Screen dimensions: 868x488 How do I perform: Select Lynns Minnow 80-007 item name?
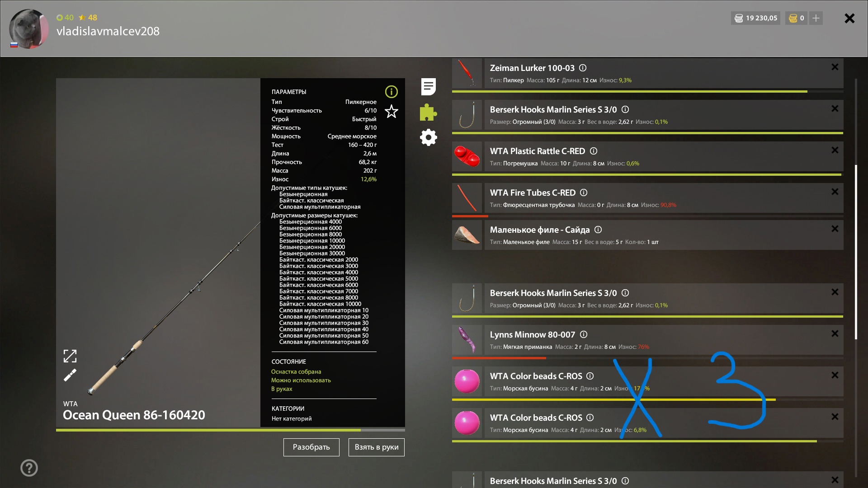pos(533,334)
